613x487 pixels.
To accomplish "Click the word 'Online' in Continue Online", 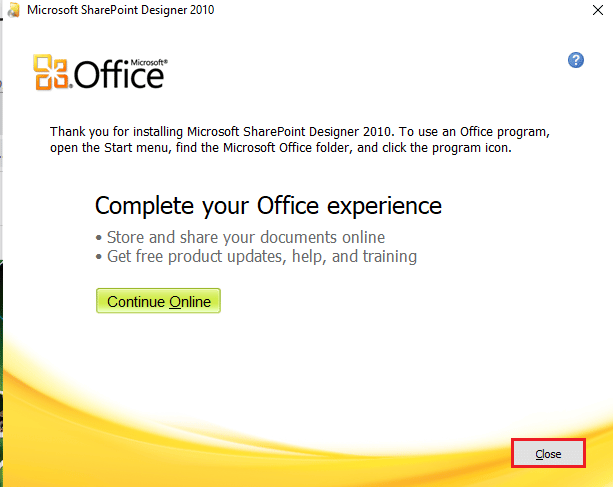I will click(x=189, y=302).
